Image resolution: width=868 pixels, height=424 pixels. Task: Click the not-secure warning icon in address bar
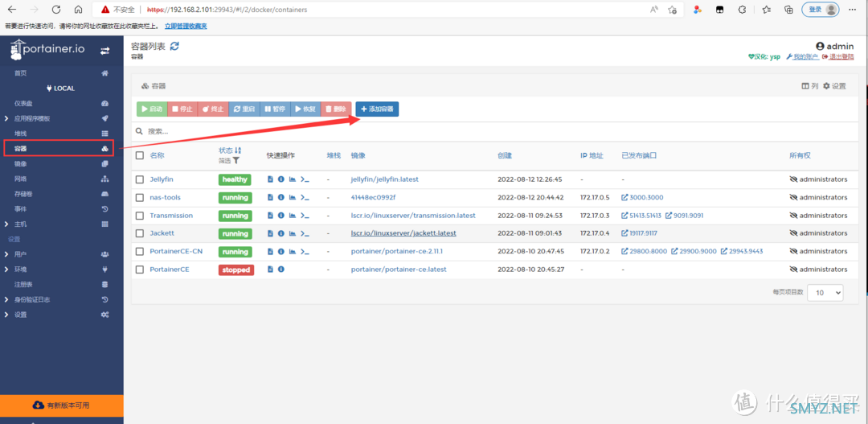pos(105,10)
